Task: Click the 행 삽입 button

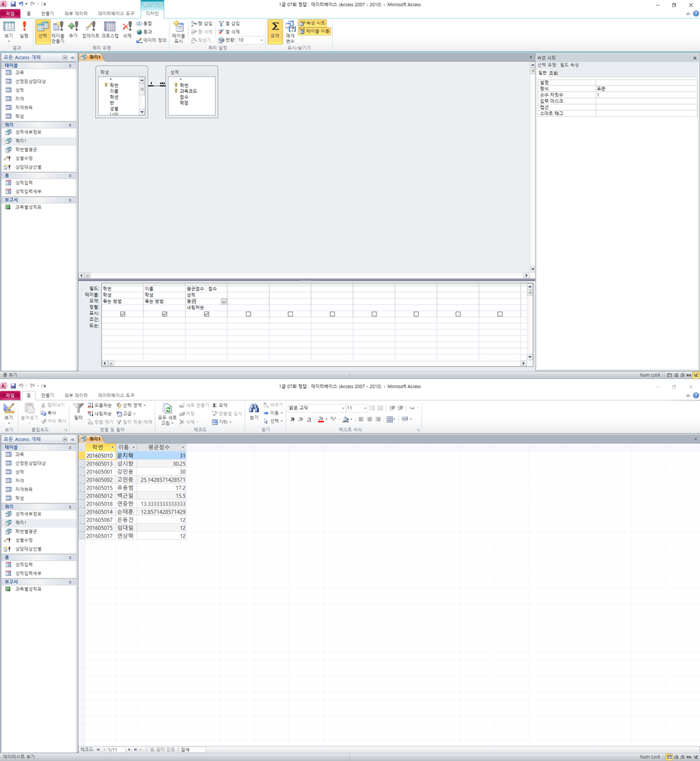Action: (x=201, y=23)
